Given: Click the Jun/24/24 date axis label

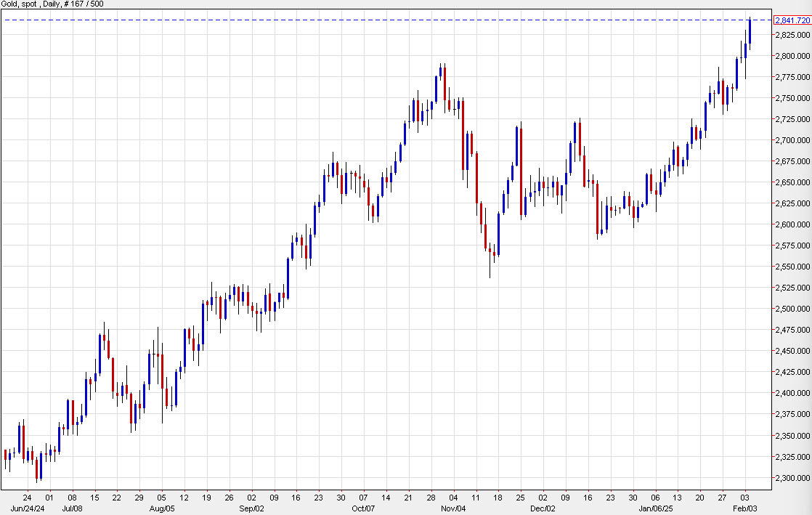Looking at the screenshot, I should pos(28,508).
